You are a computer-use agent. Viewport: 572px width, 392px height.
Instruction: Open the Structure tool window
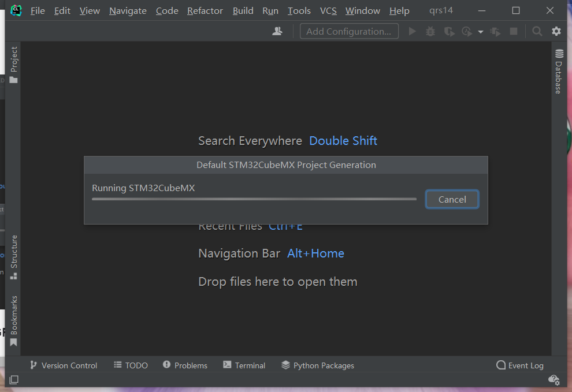(x=13, y=257)
